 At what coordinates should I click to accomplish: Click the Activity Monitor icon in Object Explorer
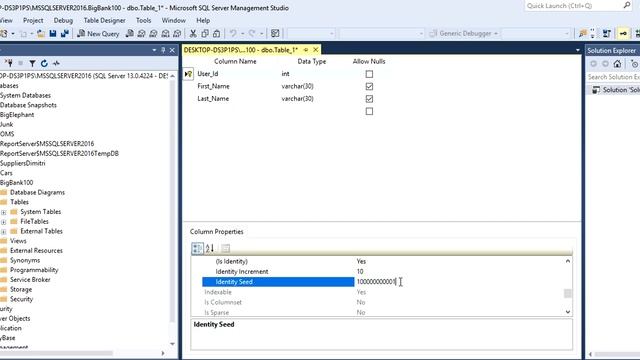coord(56,63)
